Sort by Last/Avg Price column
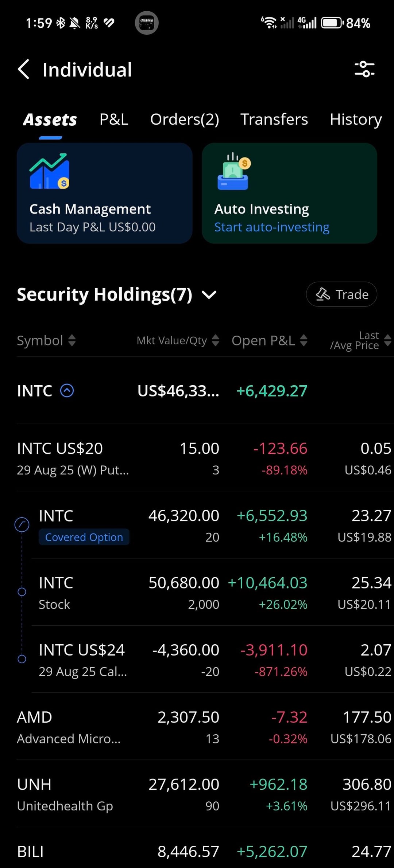The image size is (394, 868). click(x=360, y=340)
